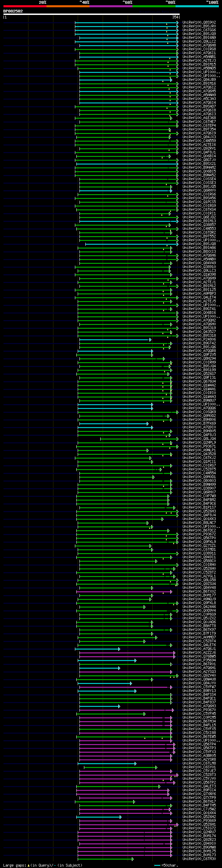
Task: Select UniRef100_P93672 label
Action: pos(199,534)
